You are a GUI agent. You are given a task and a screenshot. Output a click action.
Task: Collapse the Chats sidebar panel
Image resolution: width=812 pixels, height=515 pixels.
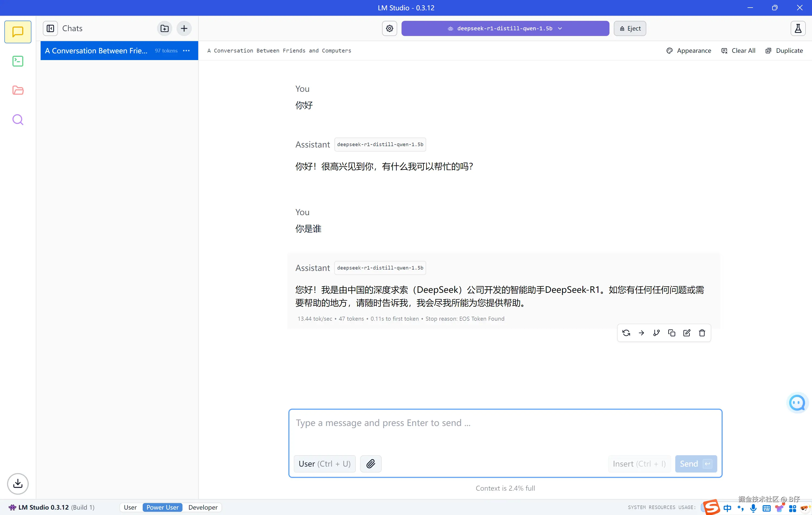click(x=50, y=28)
